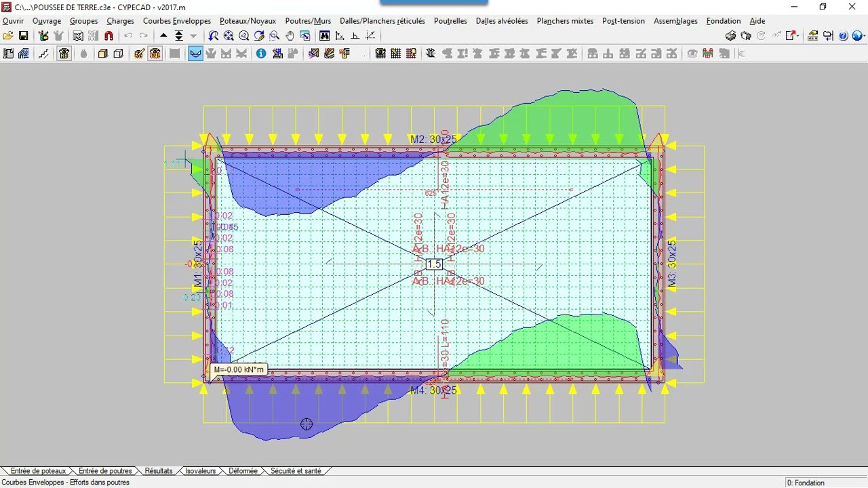
Task: Click the print icon
Action: point(730,36)
